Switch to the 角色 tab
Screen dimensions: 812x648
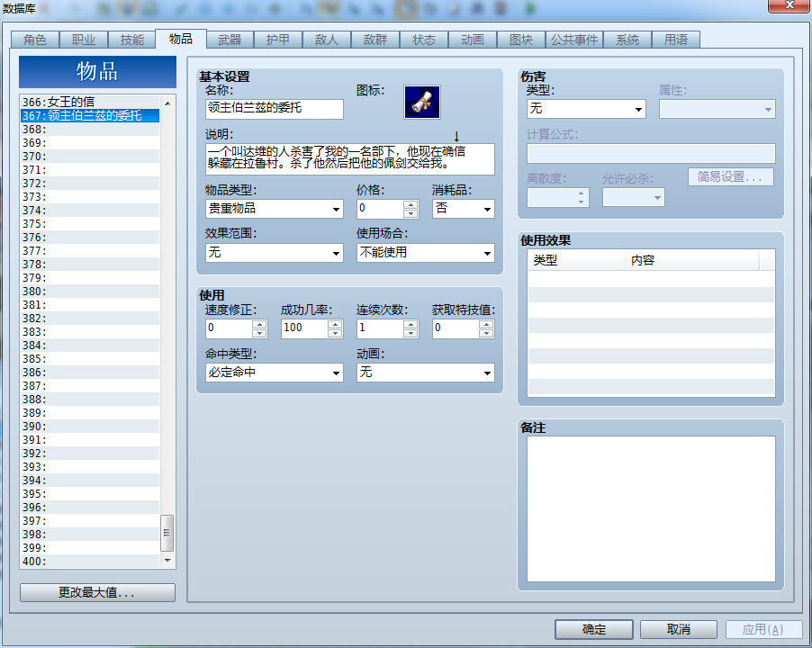point(35,40)
